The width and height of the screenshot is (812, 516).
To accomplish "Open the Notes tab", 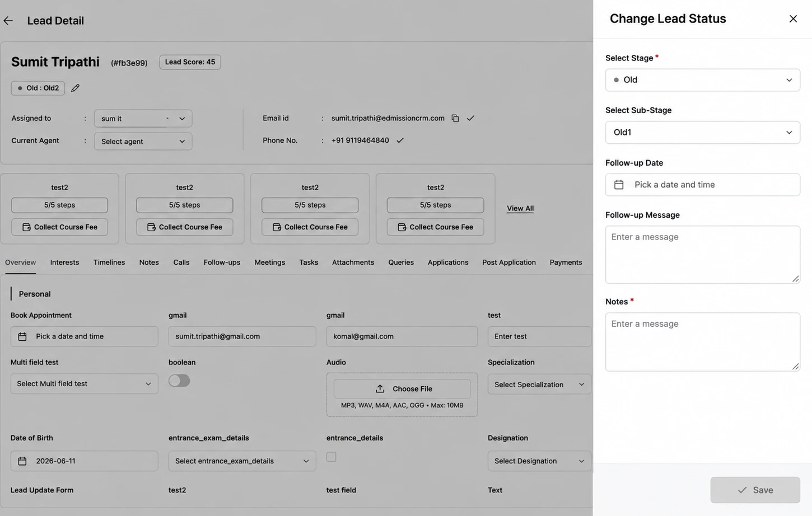I will point(149,262).
